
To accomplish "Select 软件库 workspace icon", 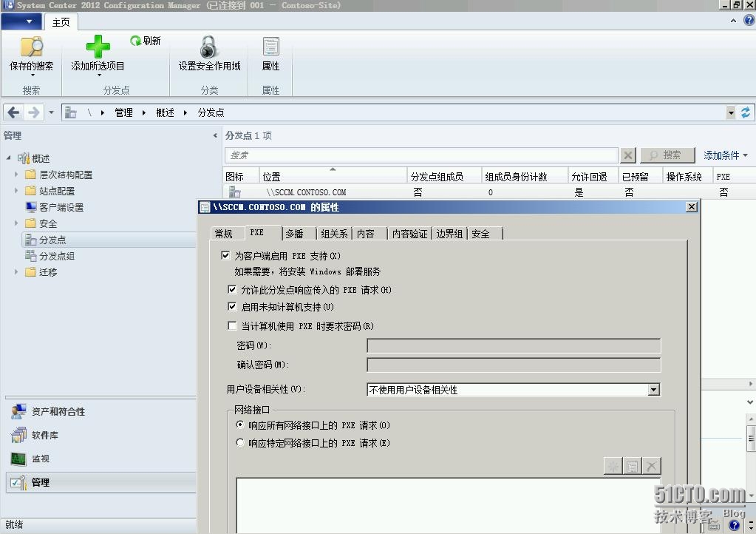I will [x=18, y=435].
